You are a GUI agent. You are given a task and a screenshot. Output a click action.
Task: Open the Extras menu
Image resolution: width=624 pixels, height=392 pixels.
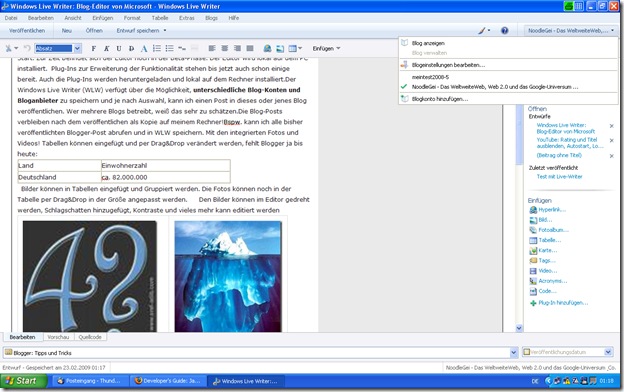tap(187, 18)
